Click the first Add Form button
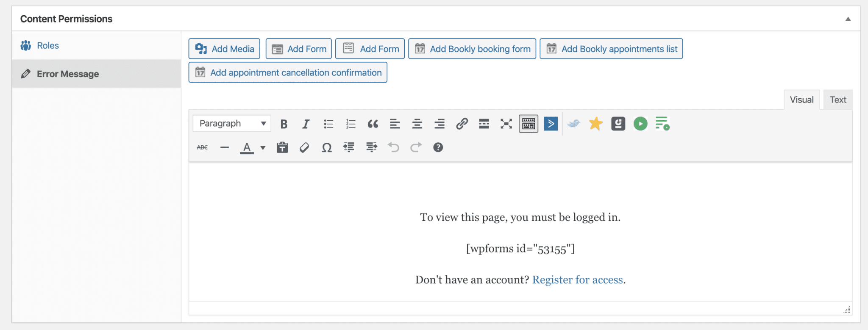This screenshot has width=868, height=330. pos(299,49)
